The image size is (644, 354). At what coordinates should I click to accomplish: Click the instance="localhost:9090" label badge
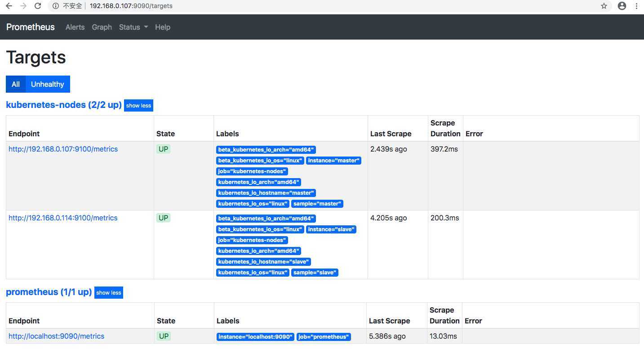tap(255, 337)
